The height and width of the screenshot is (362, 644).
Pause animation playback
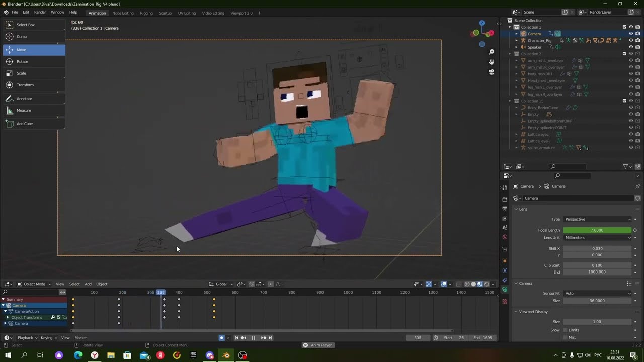[253, 338]
